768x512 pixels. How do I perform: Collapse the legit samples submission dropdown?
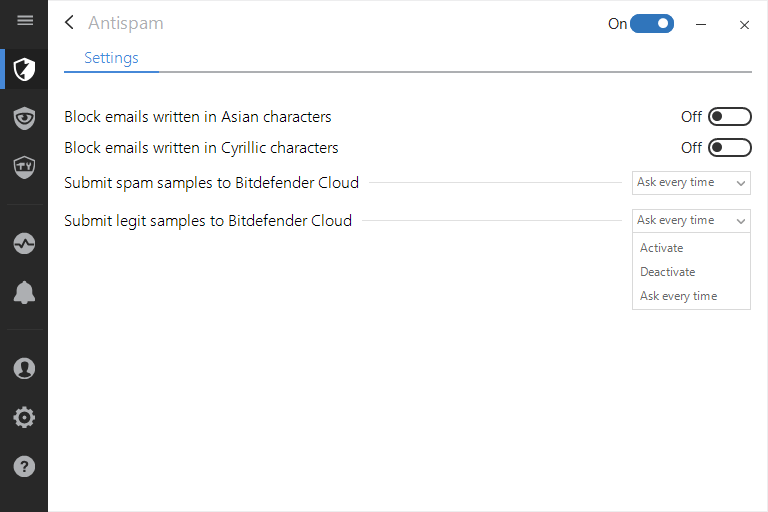pyautogui.click(x=691, y=220)
